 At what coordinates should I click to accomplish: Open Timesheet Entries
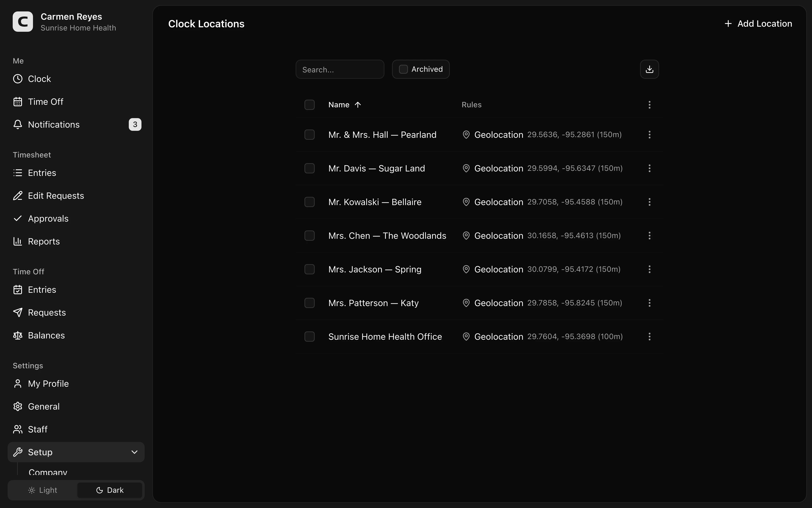[x=76, y=173]
